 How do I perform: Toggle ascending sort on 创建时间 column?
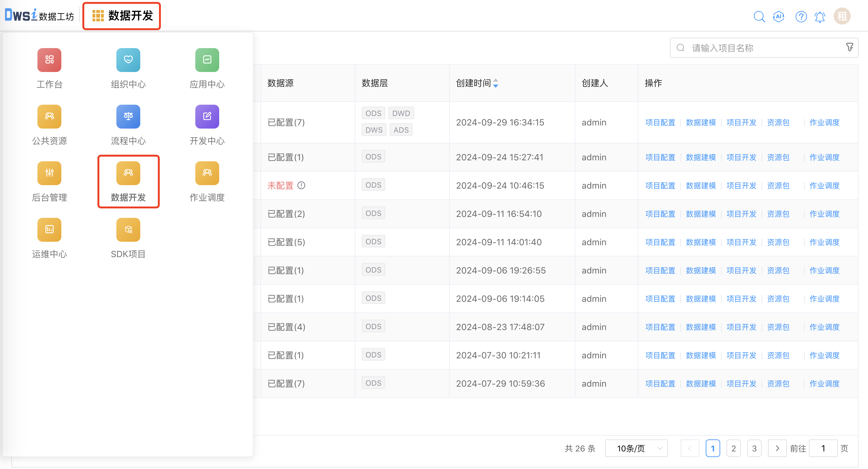[x=495, y=81]
